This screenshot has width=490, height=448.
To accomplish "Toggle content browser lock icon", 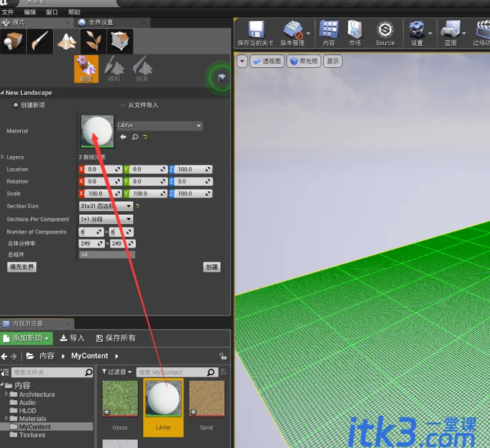I will coord(222,356).
